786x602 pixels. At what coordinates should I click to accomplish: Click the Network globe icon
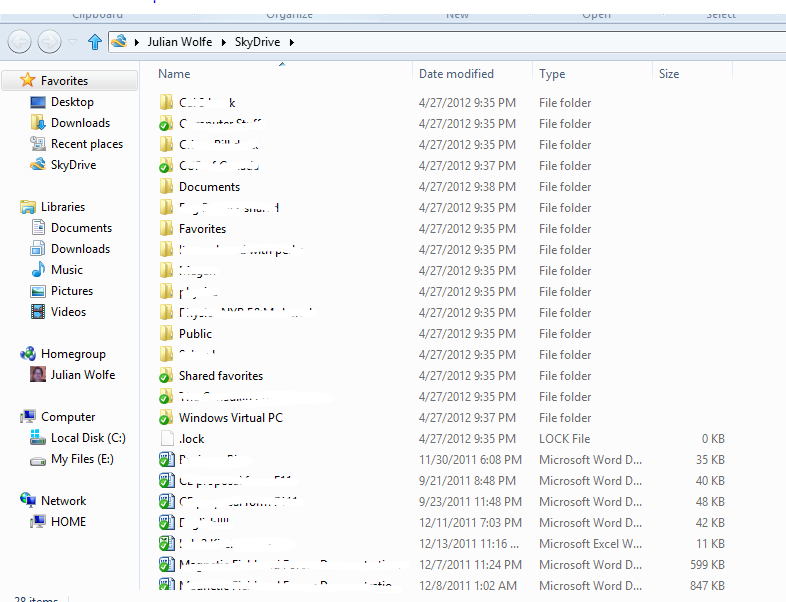point(28,500)
